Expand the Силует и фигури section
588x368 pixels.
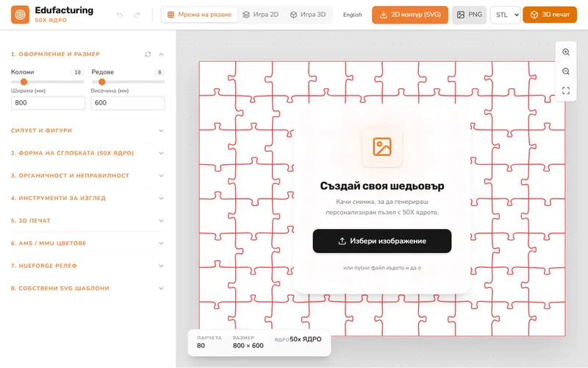[x=87, y=131]
